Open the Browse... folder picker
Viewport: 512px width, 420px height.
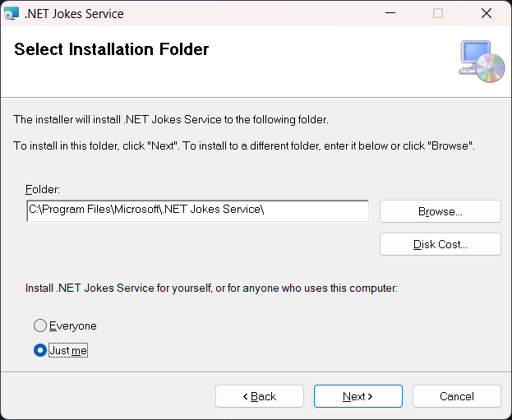tap(441, 211)
